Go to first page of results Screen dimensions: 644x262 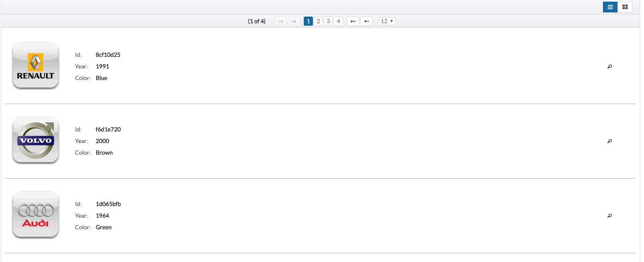point(281,21)
